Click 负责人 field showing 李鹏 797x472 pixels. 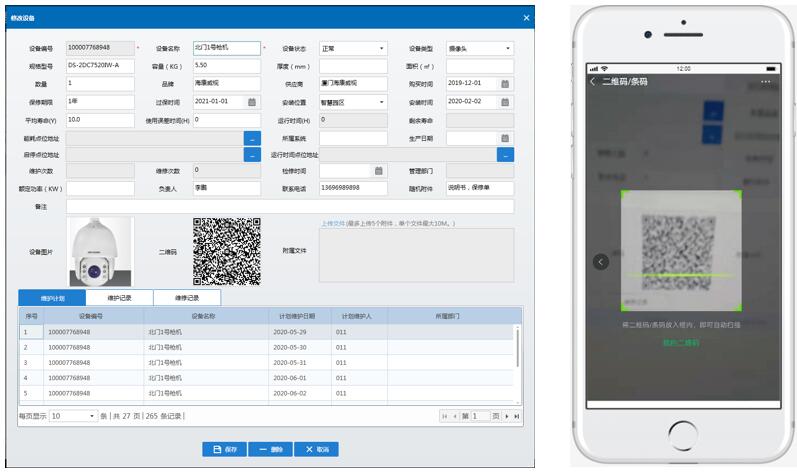(x=227, y=188)
